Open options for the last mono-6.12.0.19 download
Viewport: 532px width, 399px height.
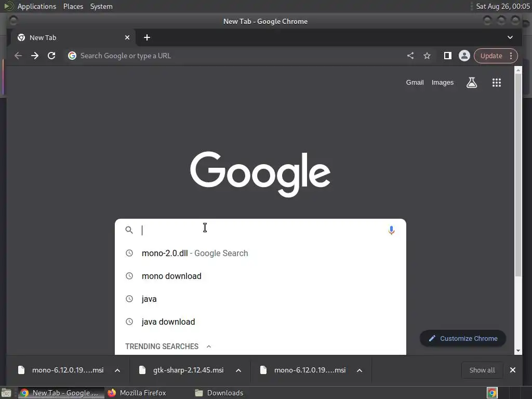click(360, 370)
